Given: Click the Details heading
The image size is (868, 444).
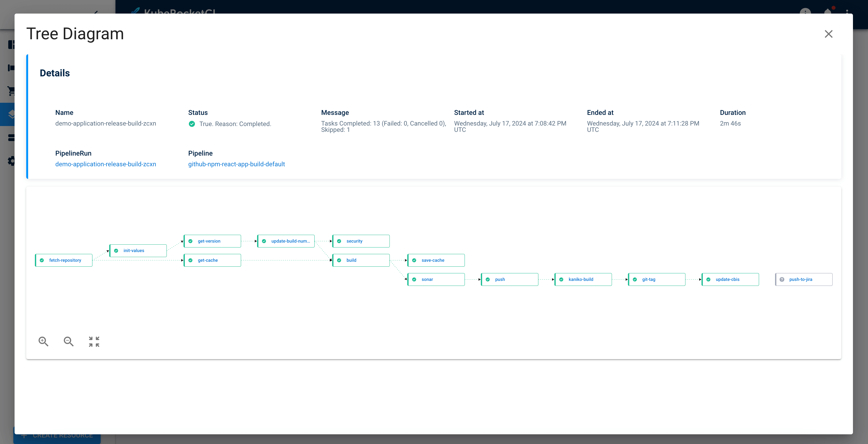Looking at the screenshot, I should 55,73.
